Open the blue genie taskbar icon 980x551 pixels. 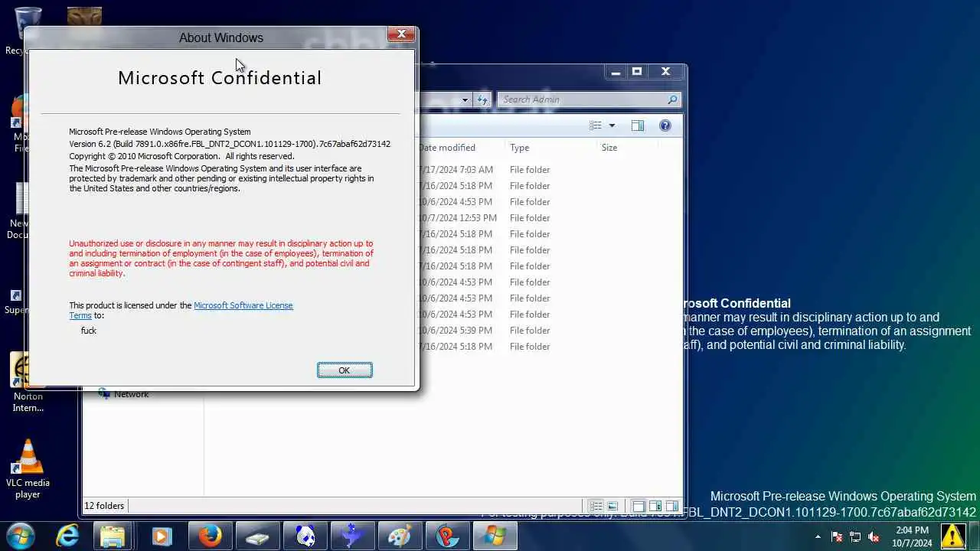point(351,536)
